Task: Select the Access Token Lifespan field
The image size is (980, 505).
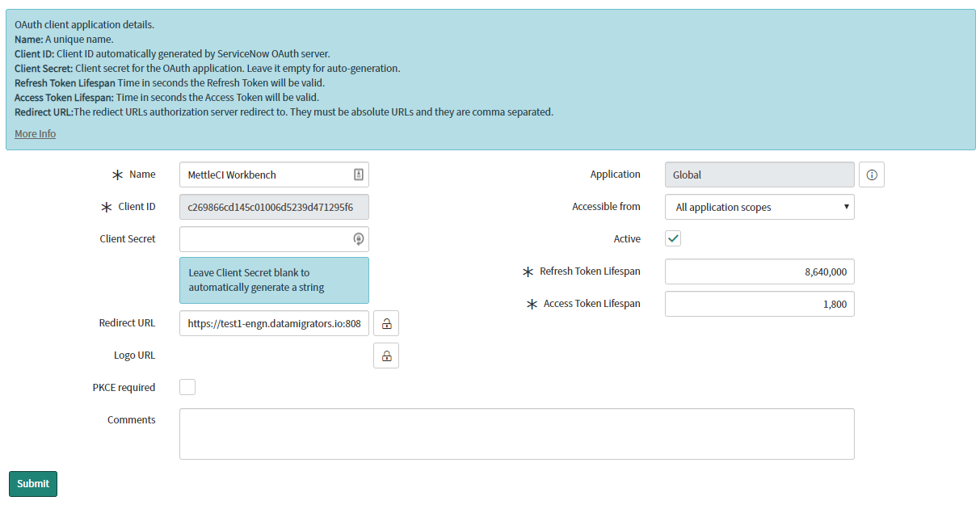Action: click(x=759, y=304)
